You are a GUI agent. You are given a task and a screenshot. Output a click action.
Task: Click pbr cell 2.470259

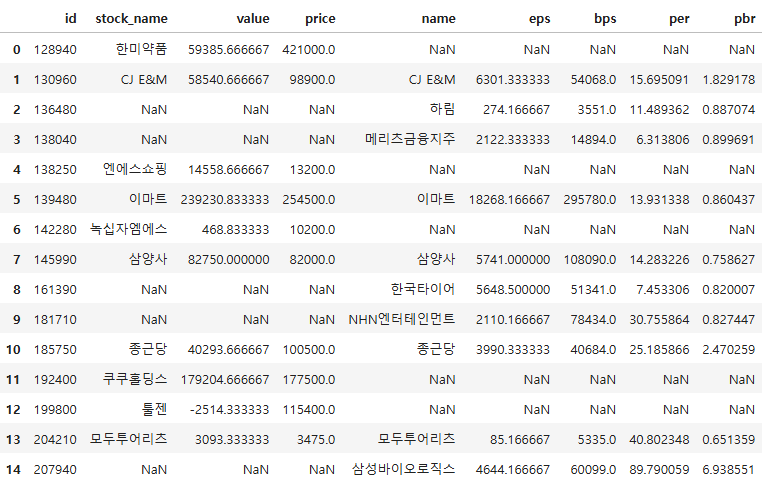coord(729,350)
